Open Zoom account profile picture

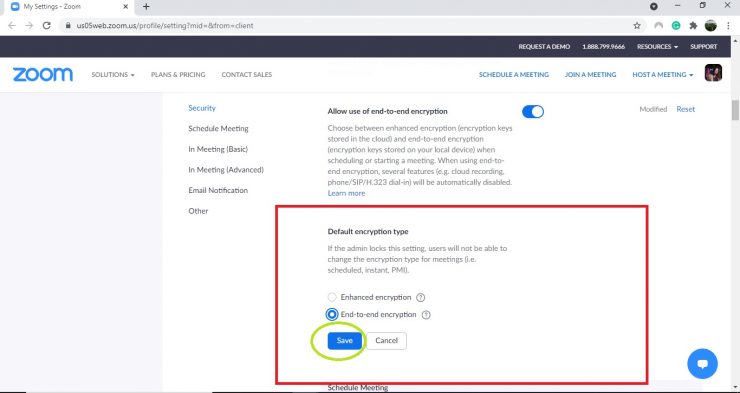[713, 73]
